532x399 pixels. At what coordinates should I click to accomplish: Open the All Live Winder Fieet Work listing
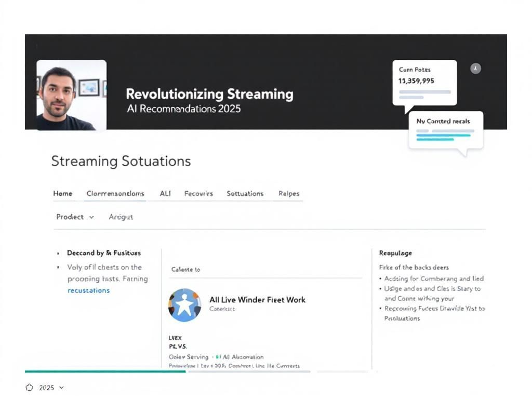(257, 300)
